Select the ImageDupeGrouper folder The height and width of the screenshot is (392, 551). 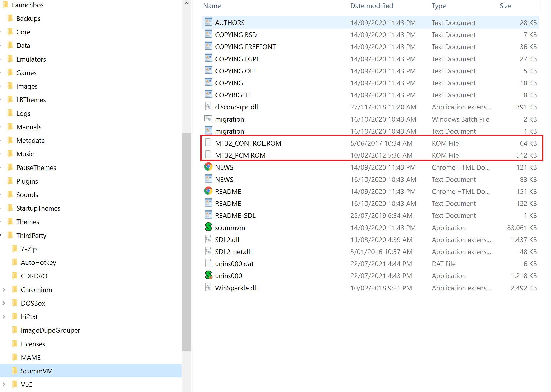click(50, 330)
